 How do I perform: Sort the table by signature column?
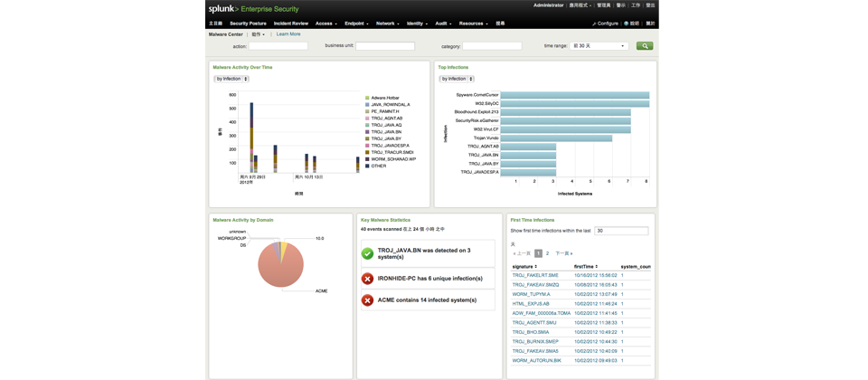point(526,266)
